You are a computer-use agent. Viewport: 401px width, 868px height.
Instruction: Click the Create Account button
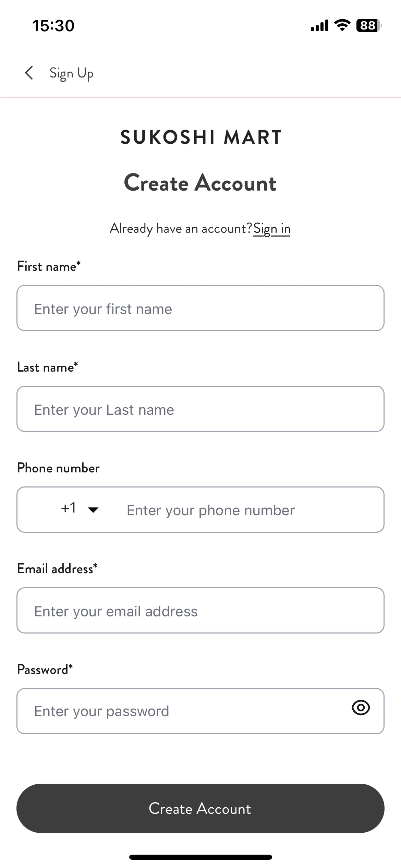tap(200, 808)
